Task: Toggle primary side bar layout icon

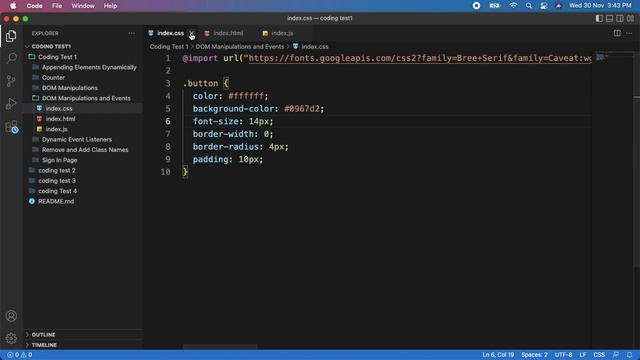Action: click(599, 18)
